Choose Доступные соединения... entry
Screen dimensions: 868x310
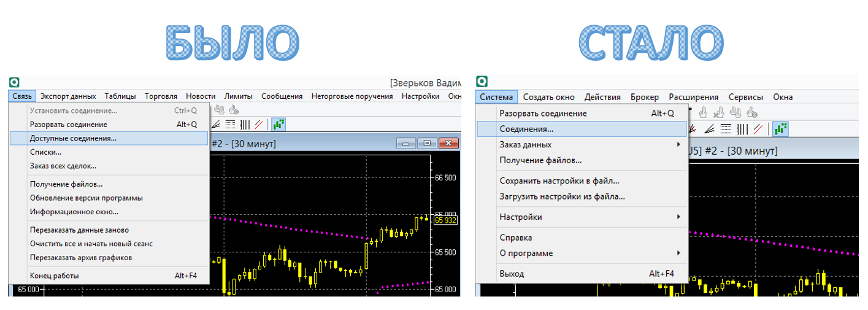pyautogui.click(x=109, y=138)
